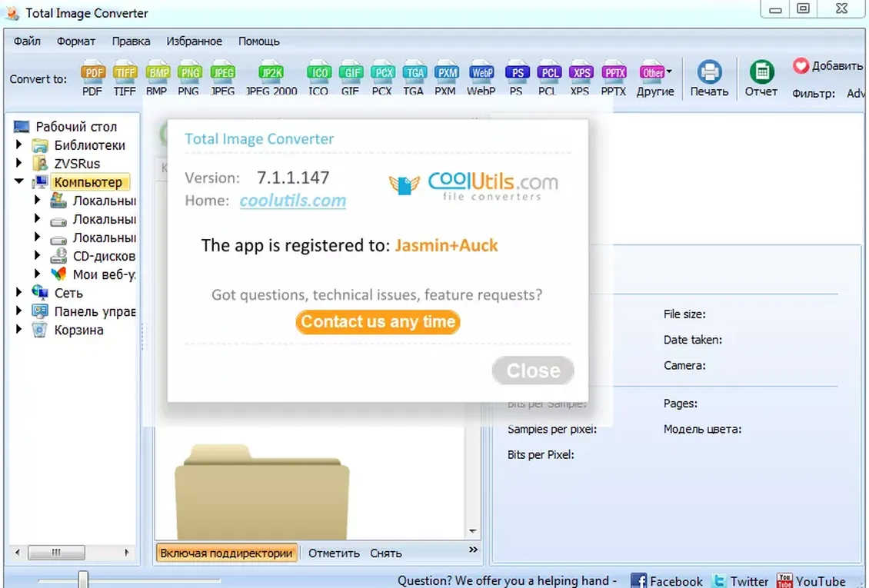869x588 pixels.
Task: Click Contact us any time button
Action: 378,322
